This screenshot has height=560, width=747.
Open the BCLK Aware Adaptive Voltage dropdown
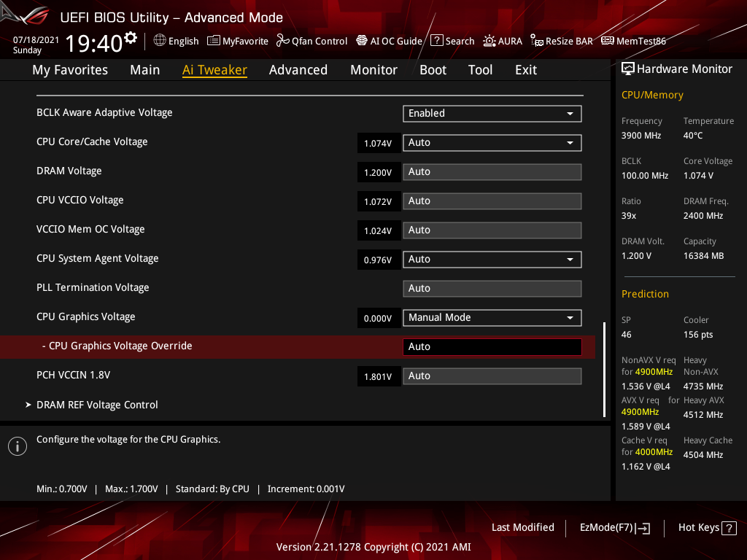492,114
